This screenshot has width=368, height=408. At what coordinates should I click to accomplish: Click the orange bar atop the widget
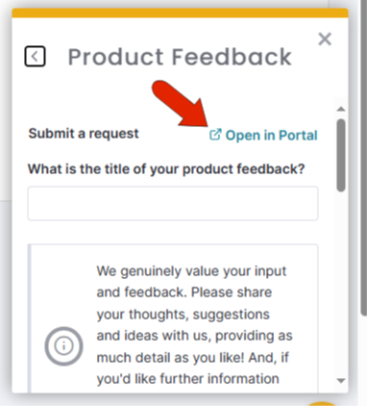coord(180,13)
